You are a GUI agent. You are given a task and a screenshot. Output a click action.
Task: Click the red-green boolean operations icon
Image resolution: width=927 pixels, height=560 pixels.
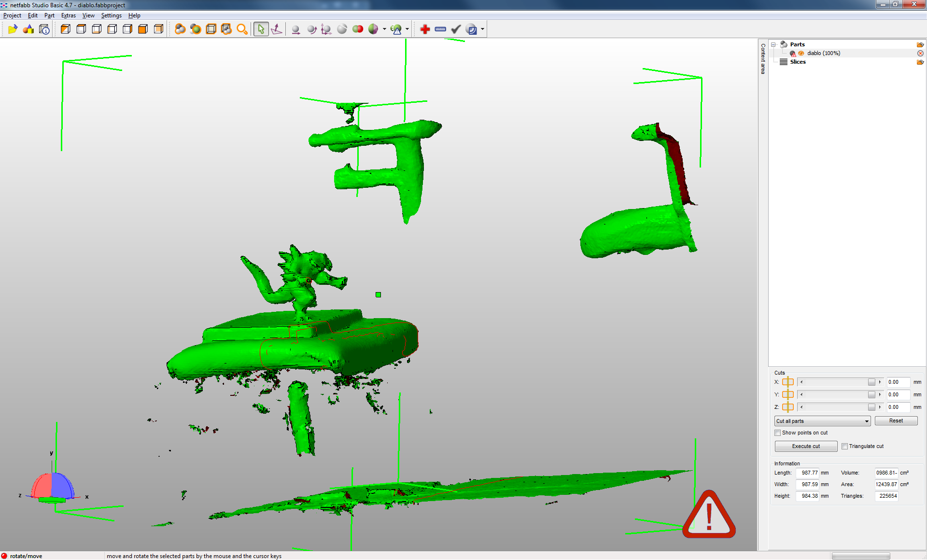[x=358, y=29]
